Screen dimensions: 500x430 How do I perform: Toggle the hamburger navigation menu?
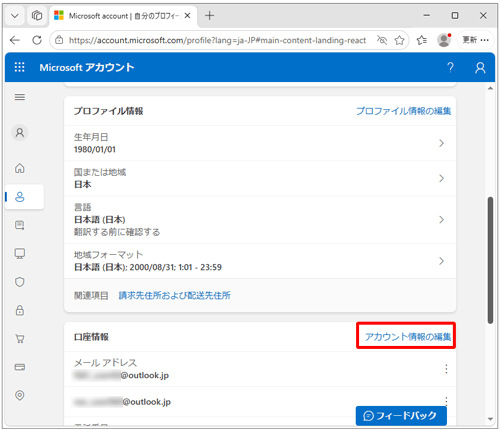pyautogui.click(x=20, y=97)
